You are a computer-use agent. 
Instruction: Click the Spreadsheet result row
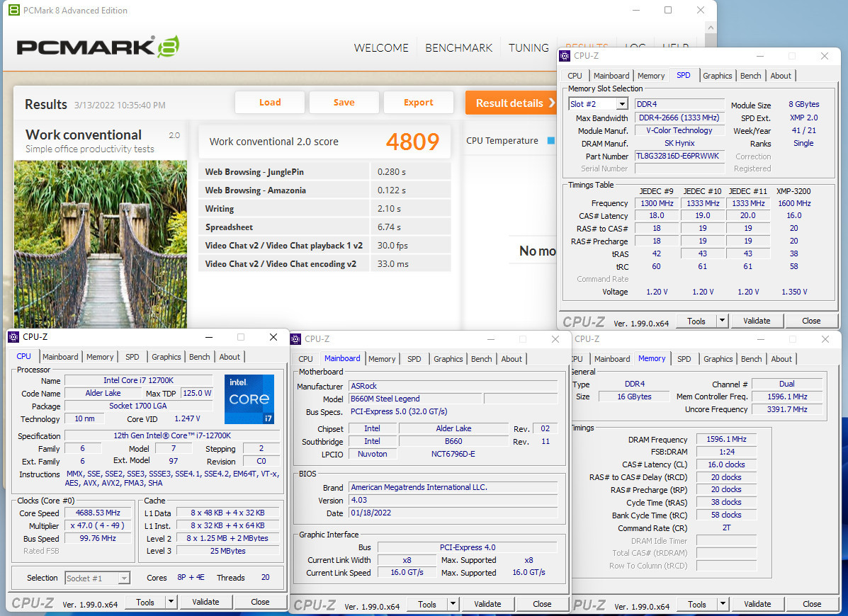click(x=324, y=227)
